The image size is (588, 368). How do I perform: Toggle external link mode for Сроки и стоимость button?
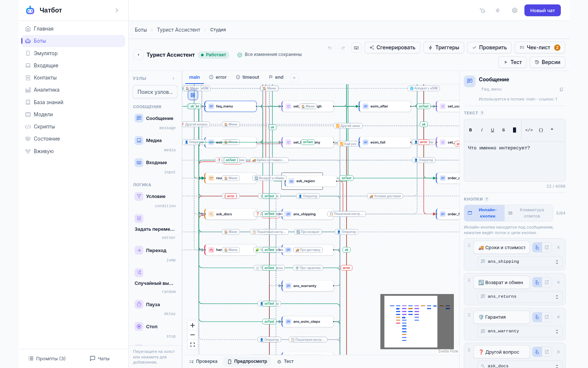click(546, 247)
